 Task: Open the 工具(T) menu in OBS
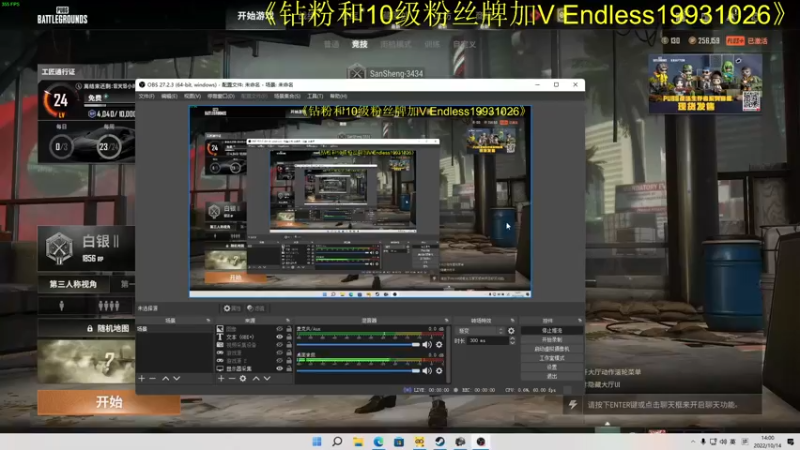pyautogui.click(x=315, y=96)
